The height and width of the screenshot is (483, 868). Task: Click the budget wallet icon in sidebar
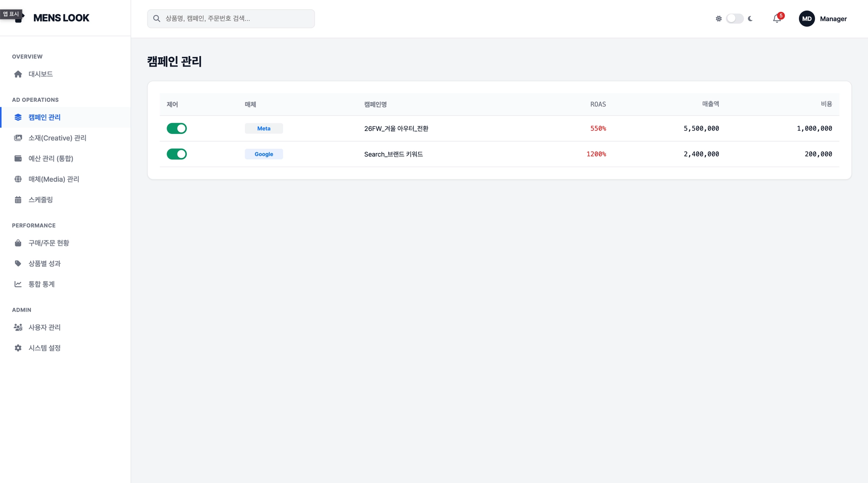[18, 159]
